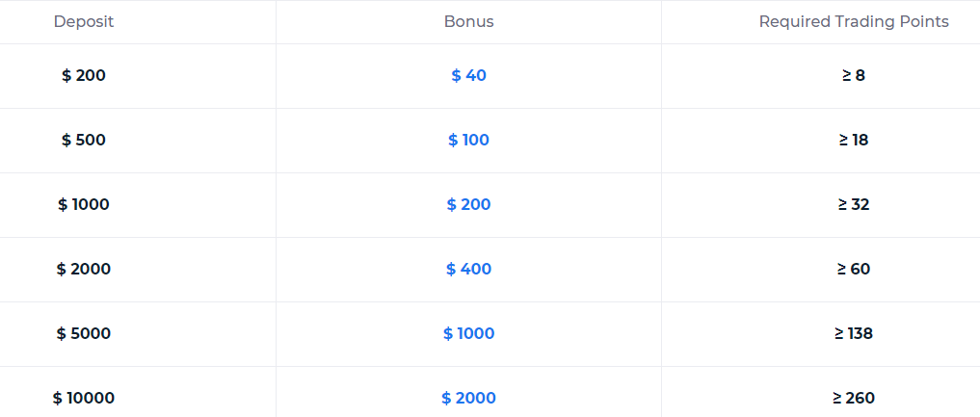Viewport: 980px width, 417px height.
Task: Click the Bonus column header
Action: pos(469,22)
